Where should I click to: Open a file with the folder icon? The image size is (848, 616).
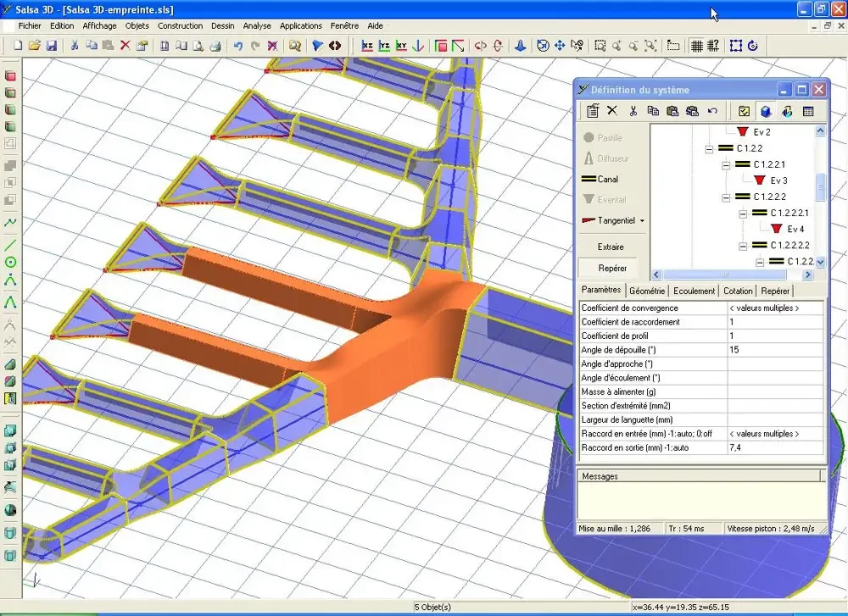point(34,46)
